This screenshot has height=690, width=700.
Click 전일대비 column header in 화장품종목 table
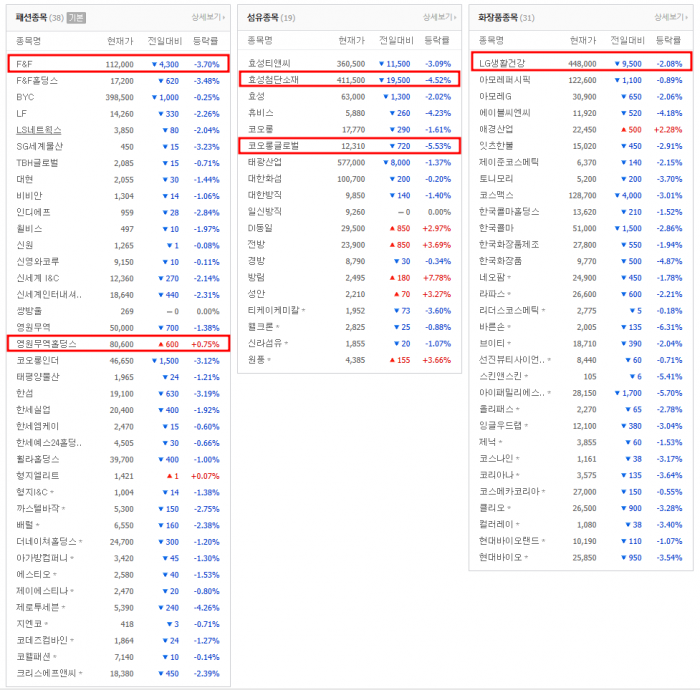pos(627,41)
